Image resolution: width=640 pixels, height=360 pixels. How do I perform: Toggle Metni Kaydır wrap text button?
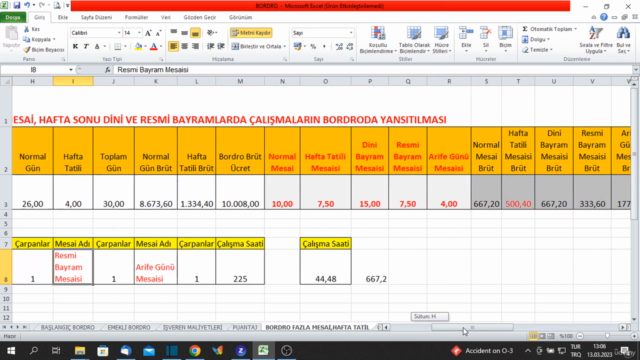click(251, 33)
